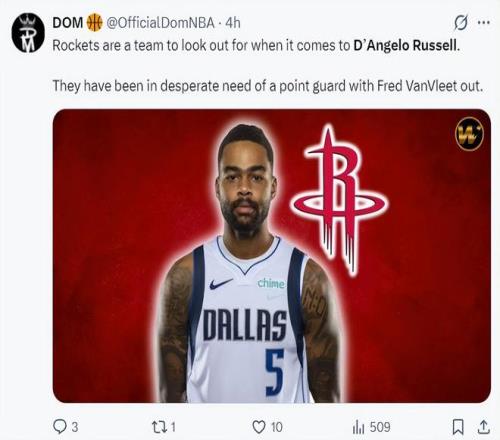500x440 pixels.
Task: Open the three-dot more options menu
Action: pos(484,23)
